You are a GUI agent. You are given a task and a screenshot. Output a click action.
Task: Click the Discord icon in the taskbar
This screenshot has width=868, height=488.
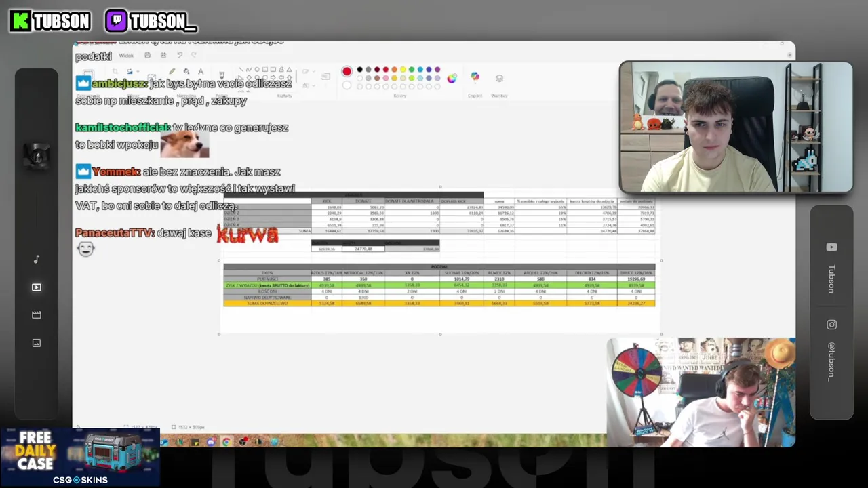(211, 442)
